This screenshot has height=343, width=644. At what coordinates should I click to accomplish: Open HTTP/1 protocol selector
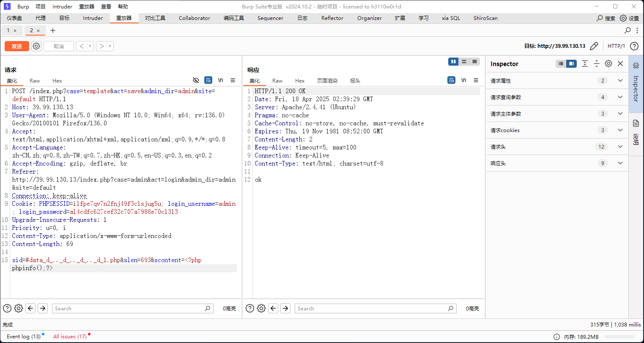(616, 46)
